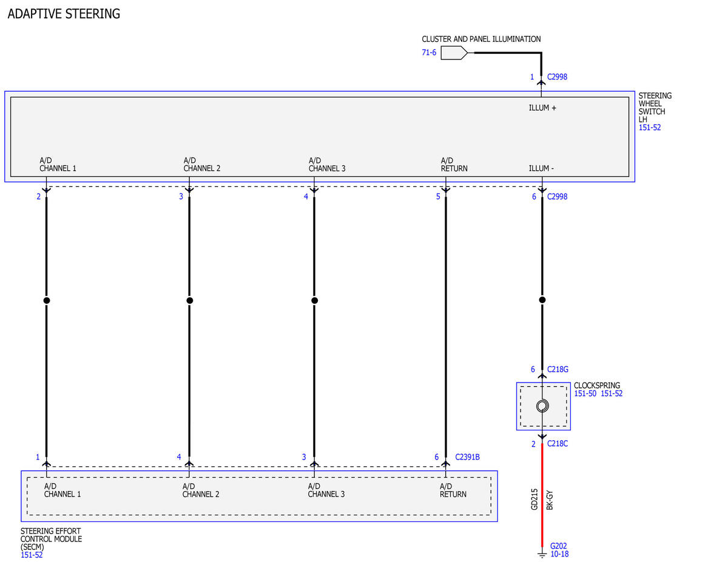Click the A/D CHANNEL 2 label in the SECM box

click(201, 490)
